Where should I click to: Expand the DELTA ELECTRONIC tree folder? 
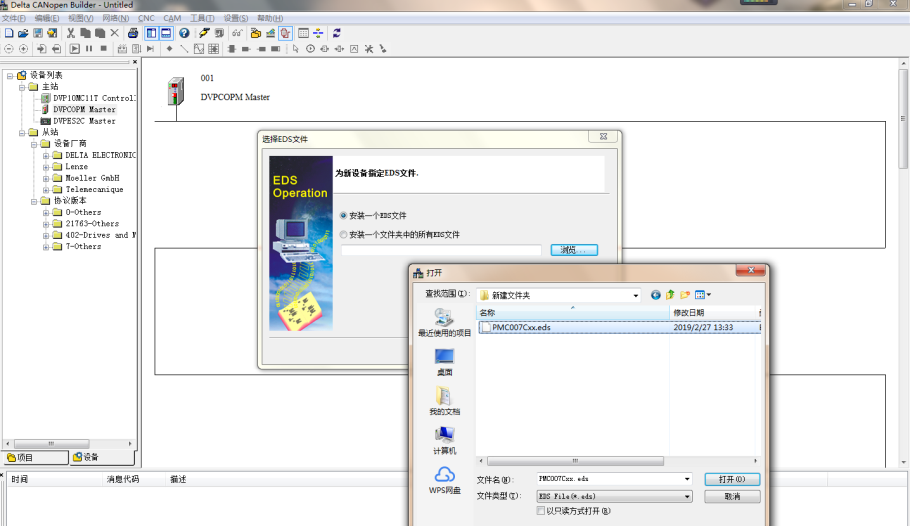tap(46, 156)
